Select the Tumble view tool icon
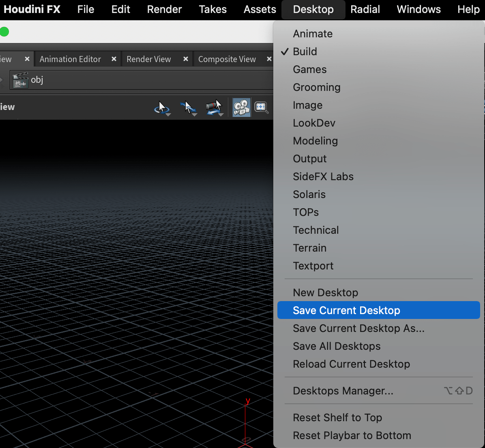This screenshot has height=448, width=485. (161, 107)
